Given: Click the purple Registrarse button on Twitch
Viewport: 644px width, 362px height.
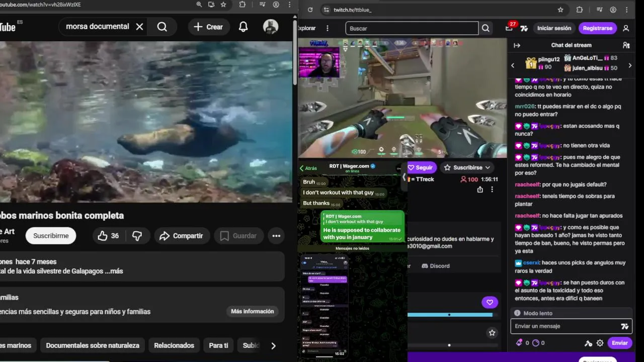Looking at the screenshot, I should point(598,28).
